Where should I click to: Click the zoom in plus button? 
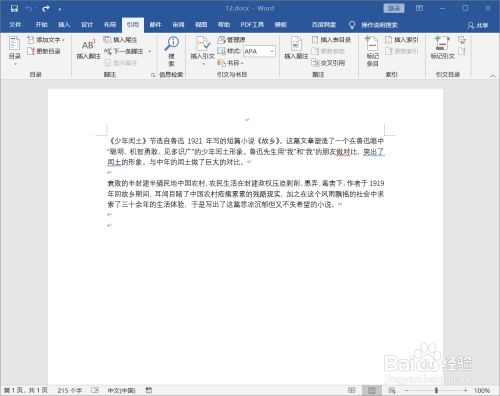[x=465, y=390]
